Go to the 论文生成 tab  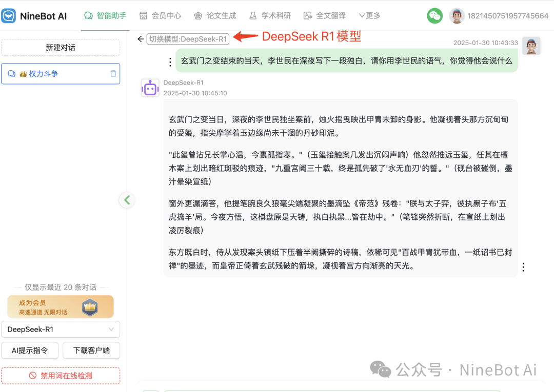215,15
